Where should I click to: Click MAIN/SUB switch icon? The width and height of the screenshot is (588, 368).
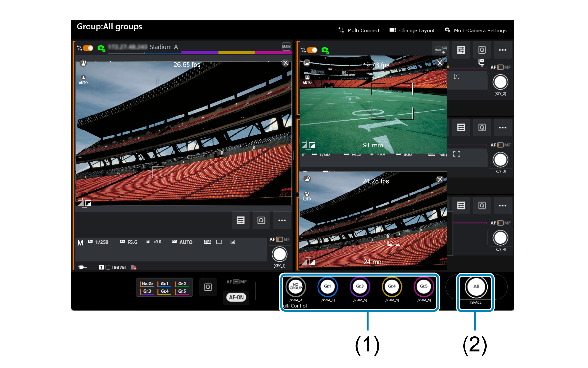pyautogui.click(x=441, y=50)
